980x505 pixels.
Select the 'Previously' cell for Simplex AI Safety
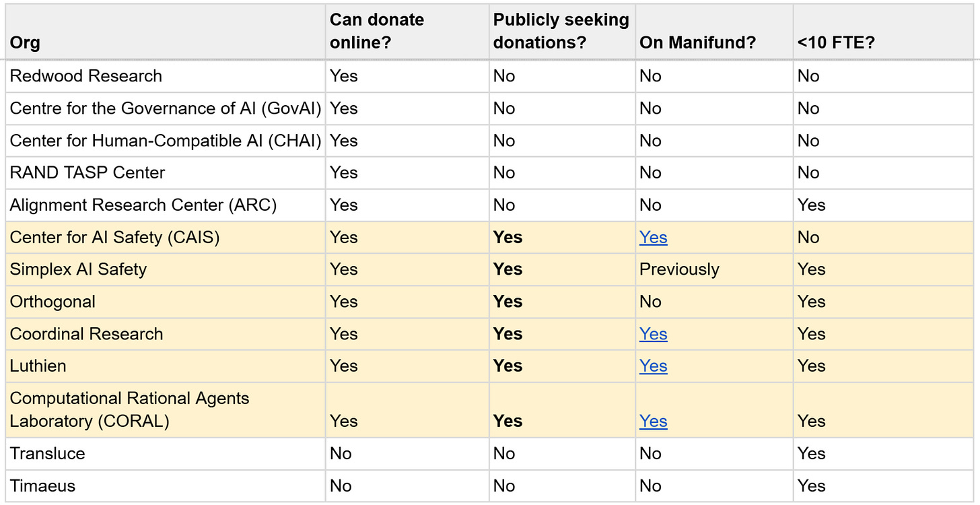click(x=714, y=269)
